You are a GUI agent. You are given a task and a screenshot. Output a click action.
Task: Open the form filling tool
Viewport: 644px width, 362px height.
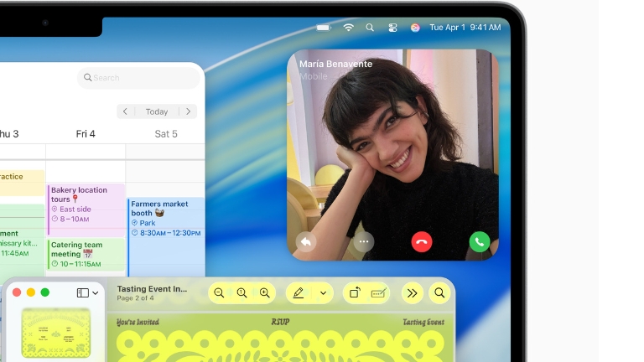378,292
